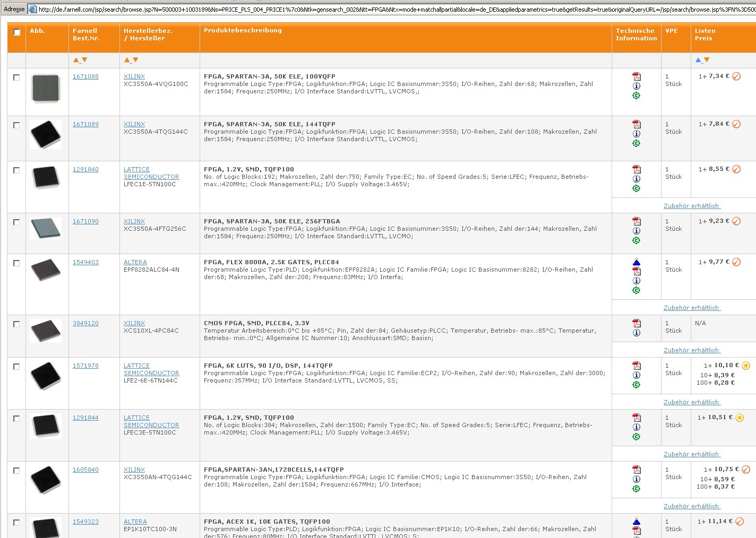This screenshot has width=756, height=538.
Task: Sort Farnell Best.Nr. ascending with up arrow
Action: tap(76, 60)
